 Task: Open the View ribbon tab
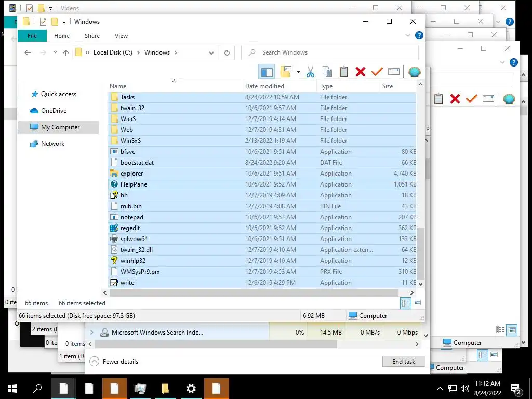pyautogui.click(x=121, y=36)
